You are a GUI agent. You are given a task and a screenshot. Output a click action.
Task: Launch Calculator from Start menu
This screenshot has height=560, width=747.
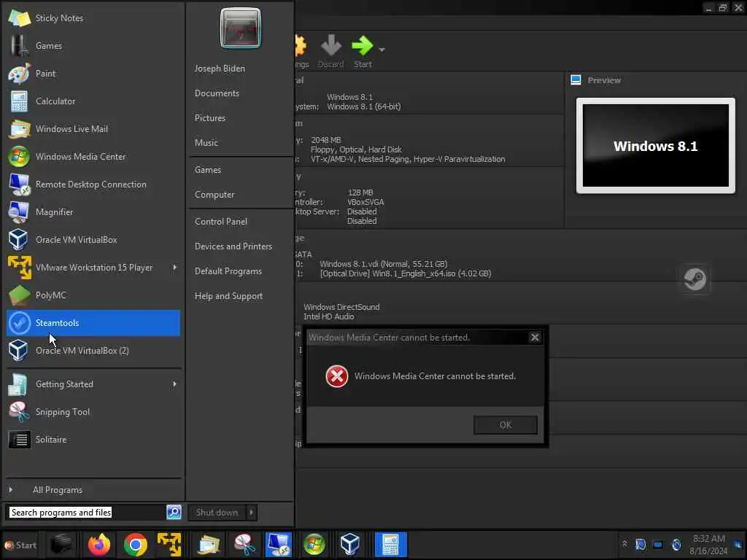click(x=93, y=101)
